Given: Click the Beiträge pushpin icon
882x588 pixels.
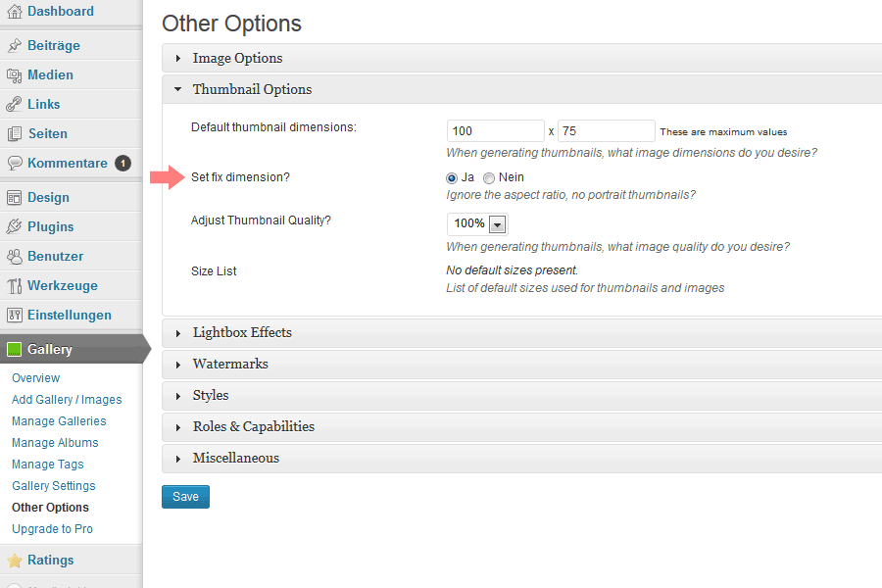Looking at the screenshot, I should pyautogui.click(x=14, y=46).
